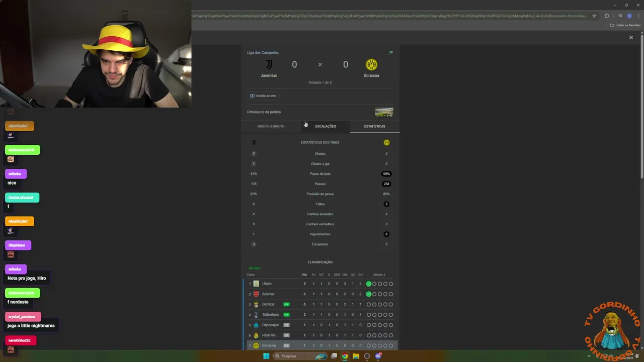Screen dimensions: 644x362
Task: Click the chat message 'joga o little nightmares'
Action: point(31,326)
